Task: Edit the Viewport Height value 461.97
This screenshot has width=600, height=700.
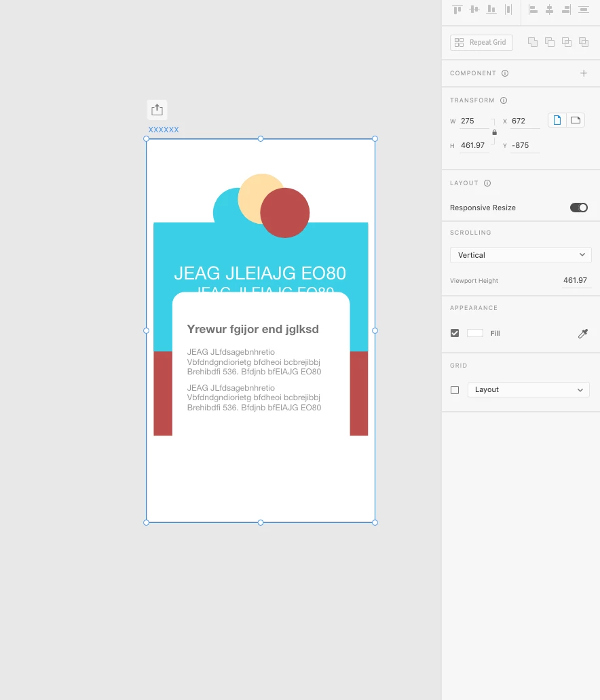Action: tap(575, 280)
